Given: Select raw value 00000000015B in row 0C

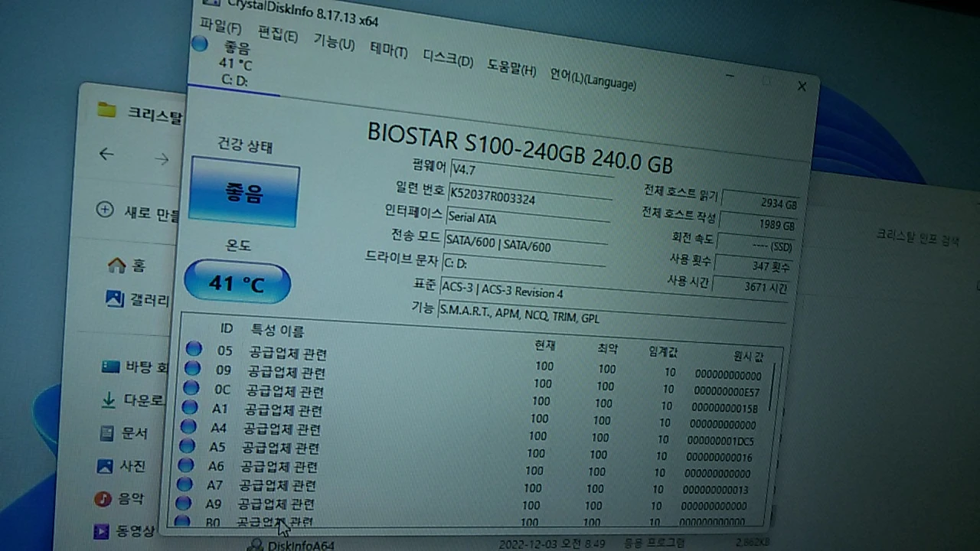Looking at the screenshot, I should (x=724, y=408).
